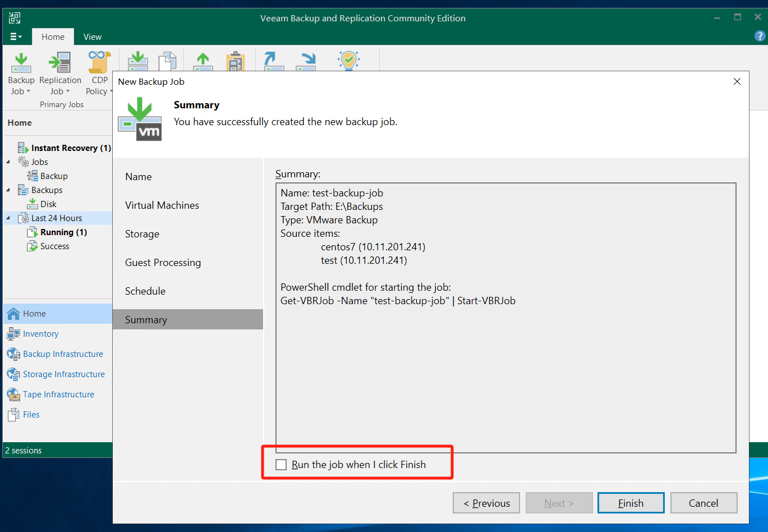Click the Replication Job ribbon icon

(x=59, y=63)
